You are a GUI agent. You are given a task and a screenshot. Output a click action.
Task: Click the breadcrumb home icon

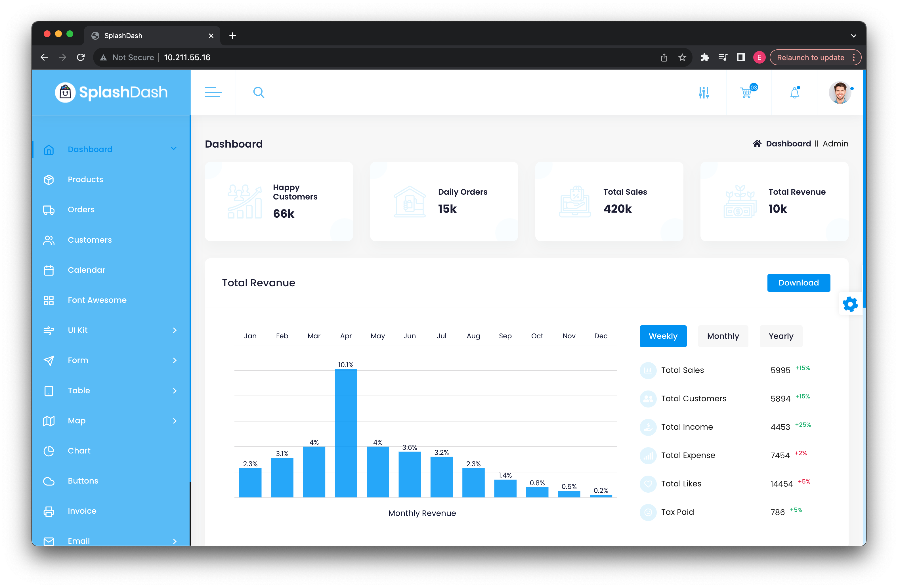(x=756, y=144)
